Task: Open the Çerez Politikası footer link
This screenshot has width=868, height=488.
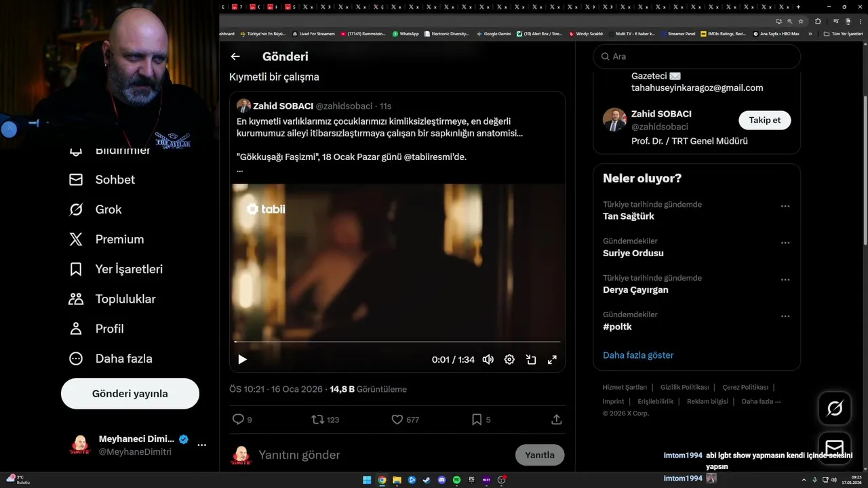Action: (x=745, y=387)
